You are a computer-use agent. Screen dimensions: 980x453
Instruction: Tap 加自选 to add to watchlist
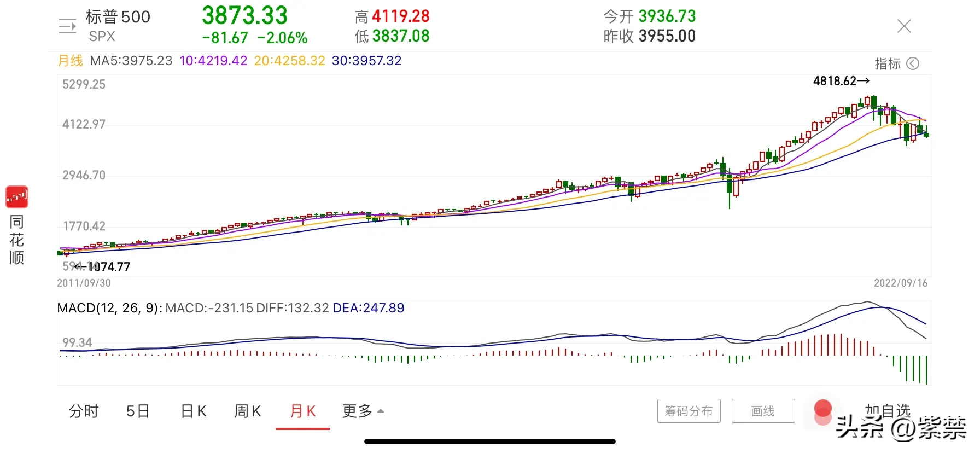coord(888,410)
